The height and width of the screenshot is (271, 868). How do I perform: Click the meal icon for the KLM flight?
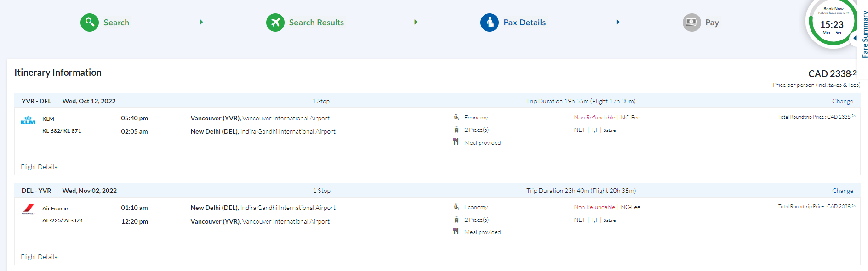click(x=456, y=142)
